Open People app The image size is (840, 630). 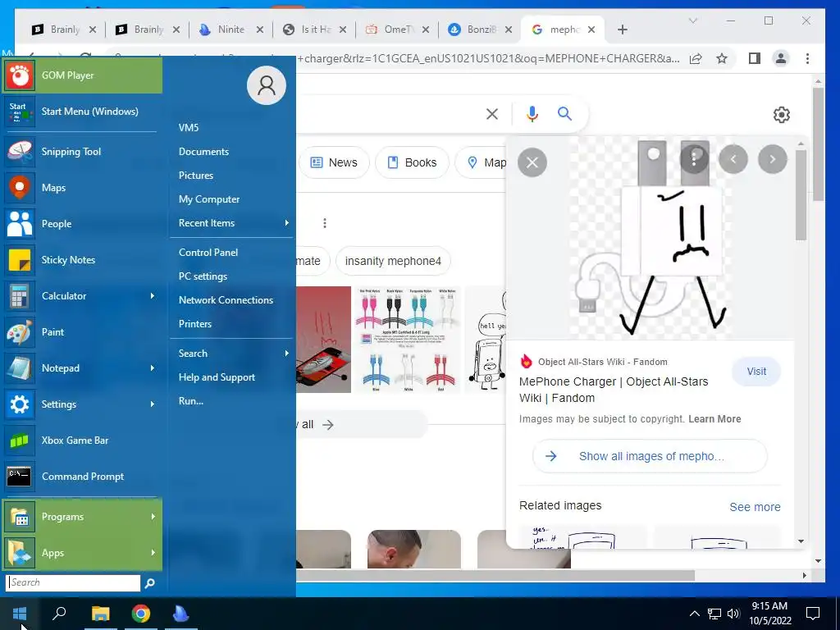tap(83, 224)
